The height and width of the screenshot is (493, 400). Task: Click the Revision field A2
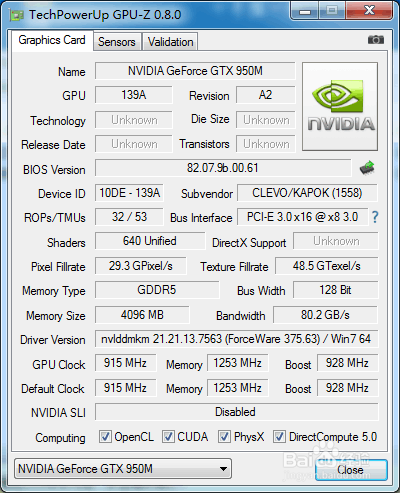click(x=266, y=95)
